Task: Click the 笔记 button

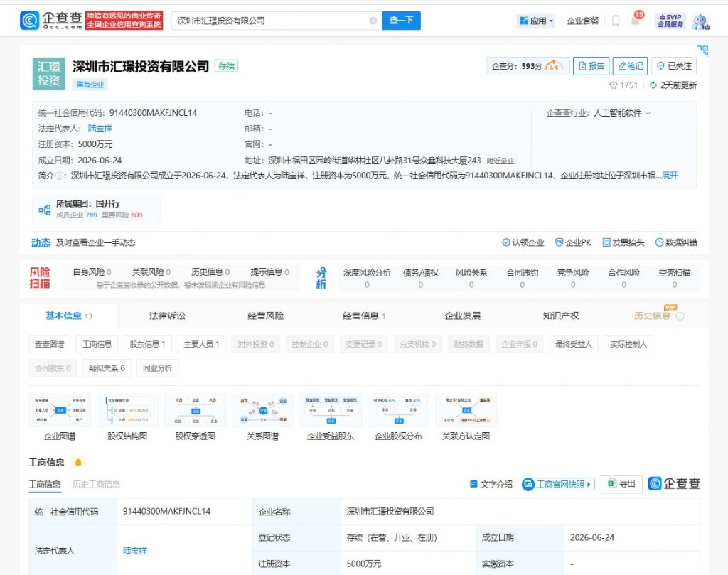Action: 630,66
